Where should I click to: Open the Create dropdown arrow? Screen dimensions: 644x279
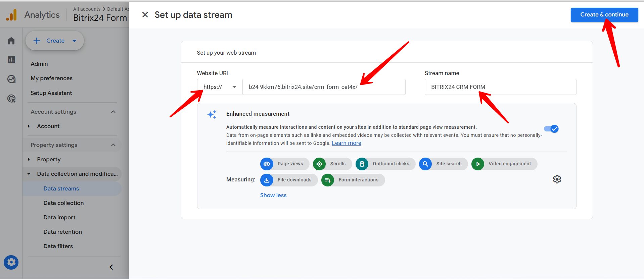coord(75,41)
